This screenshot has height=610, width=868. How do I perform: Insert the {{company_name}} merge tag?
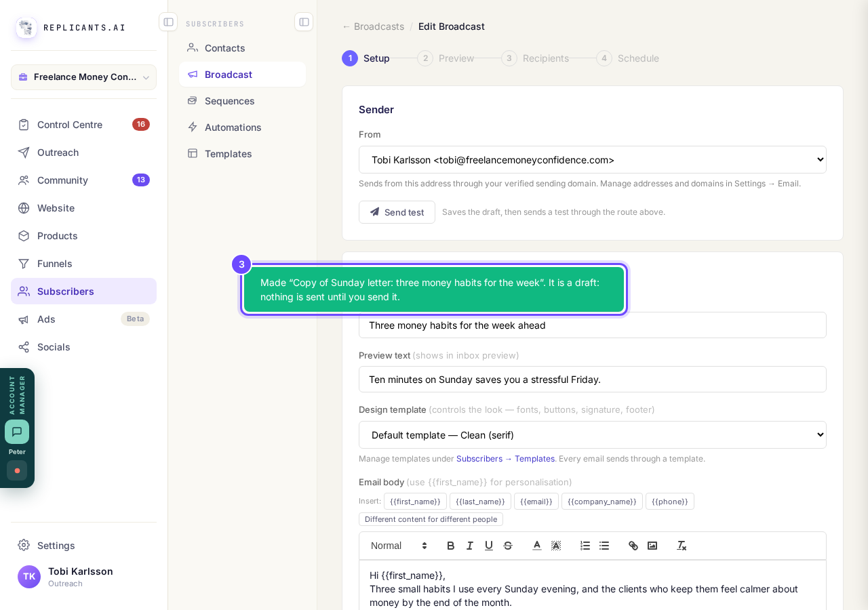pyautogui.click(x=602, y=502)
